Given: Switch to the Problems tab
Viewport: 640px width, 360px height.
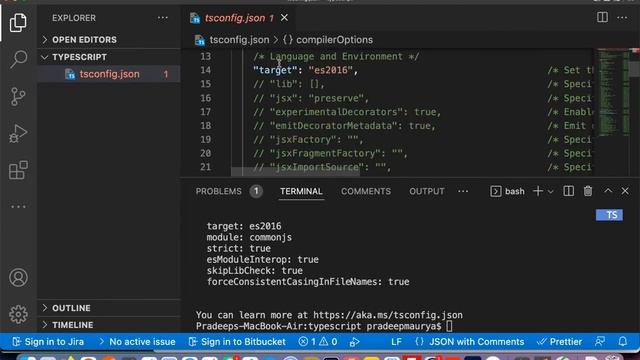Looking at the screenshot, I should point(218,191).
